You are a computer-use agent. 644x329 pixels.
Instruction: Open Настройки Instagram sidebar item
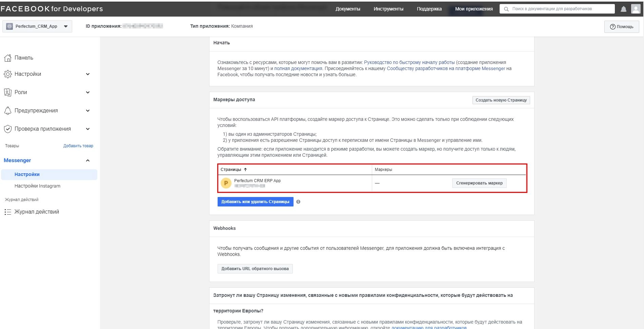37,186
